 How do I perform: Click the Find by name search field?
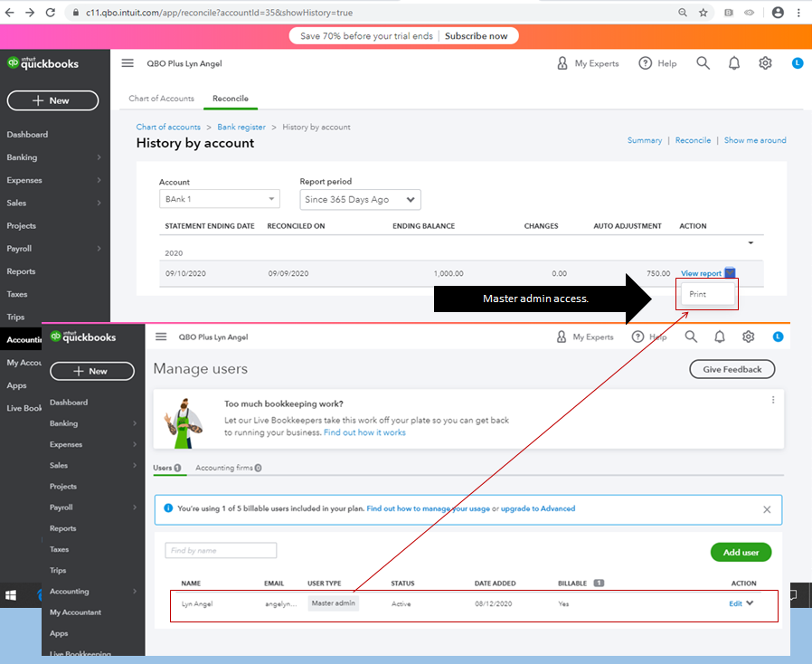(221, 550)
